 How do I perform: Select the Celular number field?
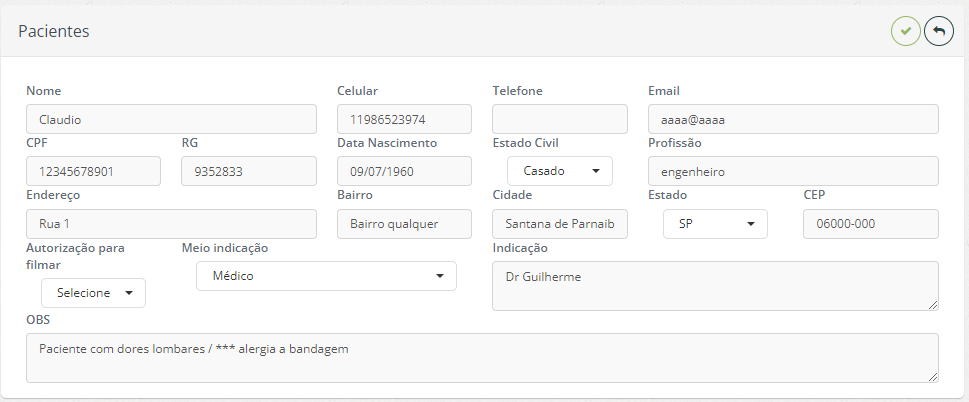pos(404,119)
